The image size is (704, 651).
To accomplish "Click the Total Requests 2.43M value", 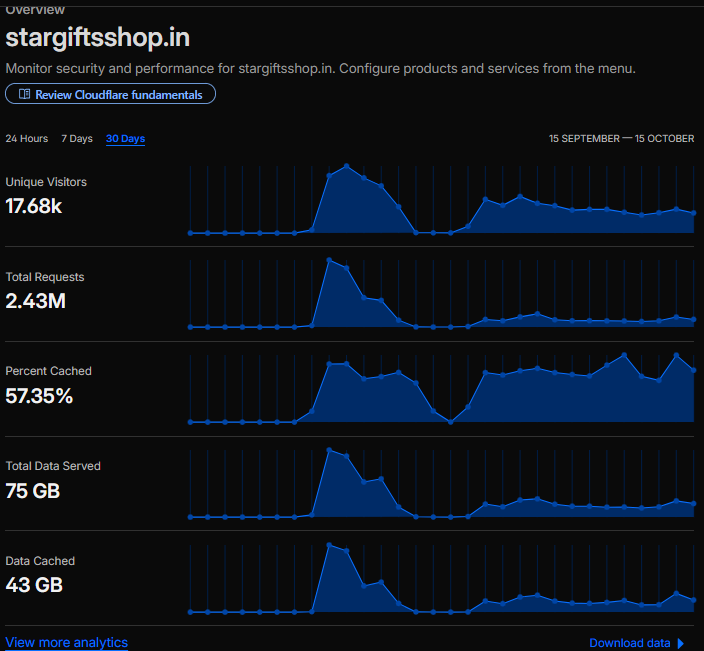I will point(35,301).
